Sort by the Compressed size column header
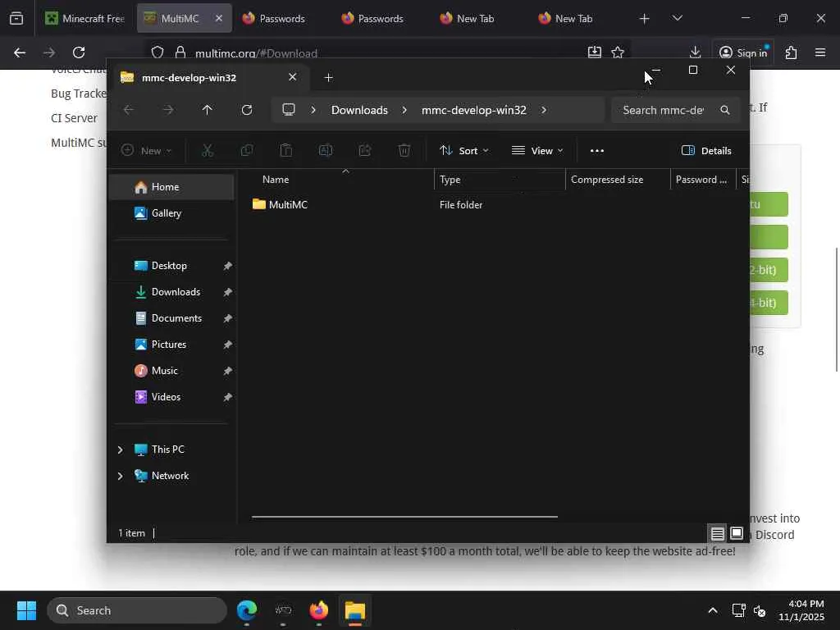The image size is (840, 630). click(x=618, y=180)
